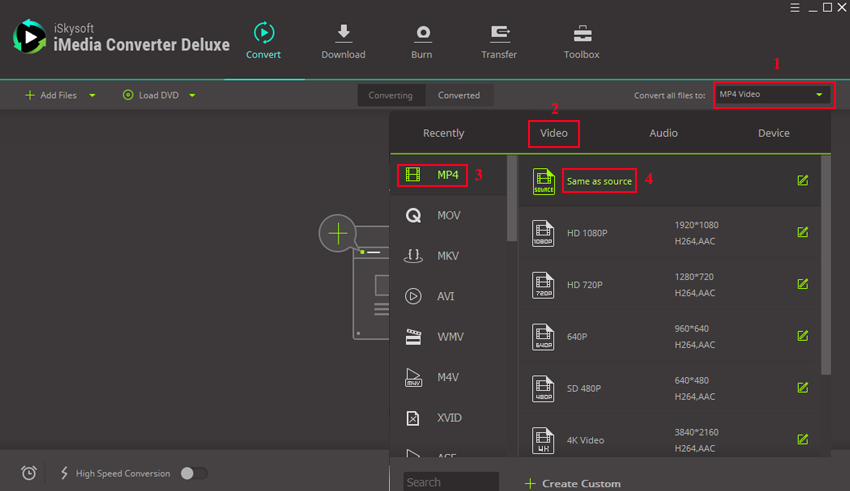Choose the XVID format in the list
This screenshot has width=850, height=491.
click(448, 418)
